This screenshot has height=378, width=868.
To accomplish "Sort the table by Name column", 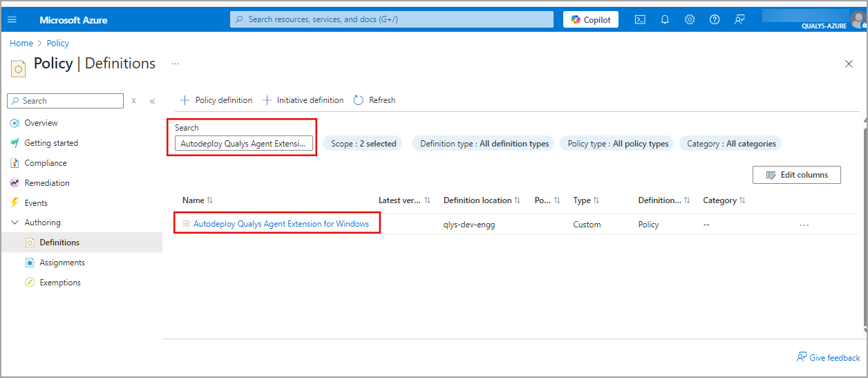I will click(x=194, y=200).
